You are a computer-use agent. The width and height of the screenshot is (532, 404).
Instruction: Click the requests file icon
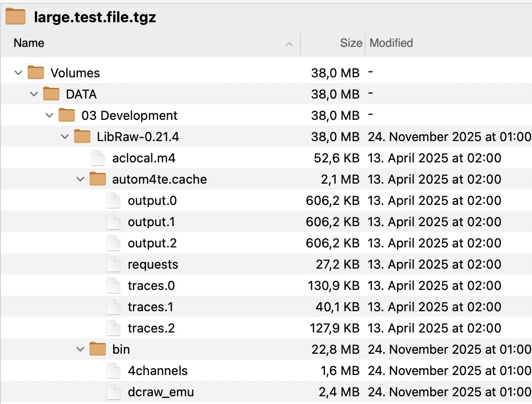click(x=113, y=264)
